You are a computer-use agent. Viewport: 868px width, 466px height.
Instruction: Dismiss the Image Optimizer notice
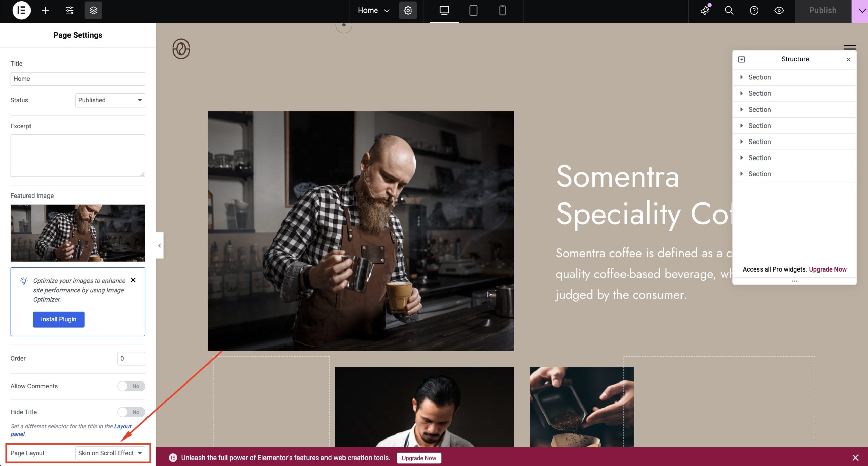point(133,280)
